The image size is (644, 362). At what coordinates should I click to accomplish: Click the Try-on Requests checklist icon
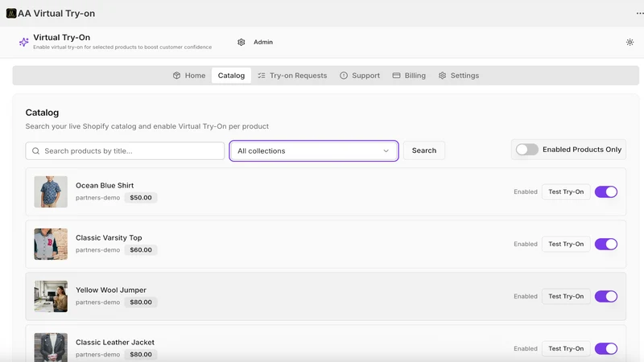coord(261,76)
